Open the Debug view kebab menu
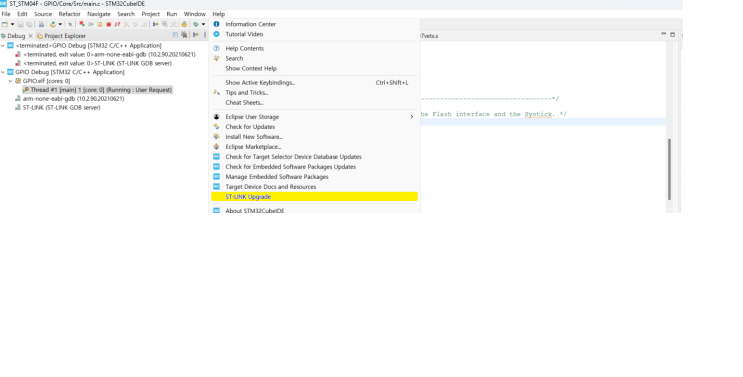The image size is (743, 377). coord(205,35)
